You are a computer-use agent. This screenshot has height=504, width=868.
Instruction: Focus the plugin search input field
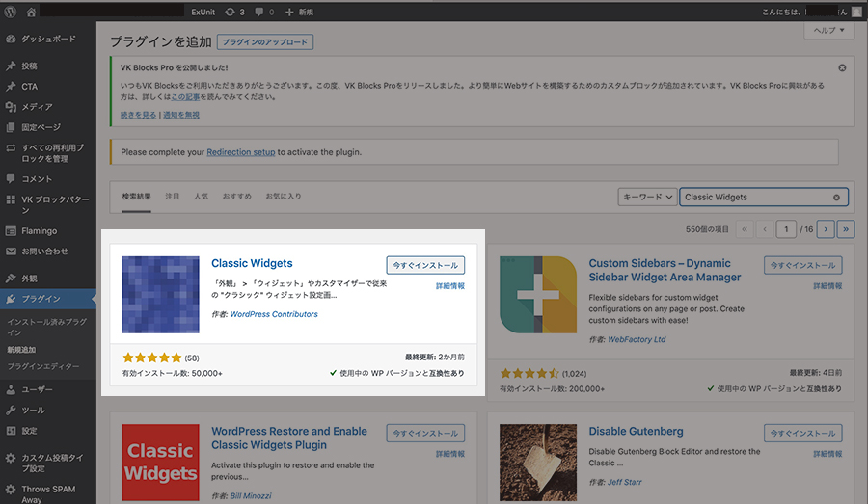[764, 197]
